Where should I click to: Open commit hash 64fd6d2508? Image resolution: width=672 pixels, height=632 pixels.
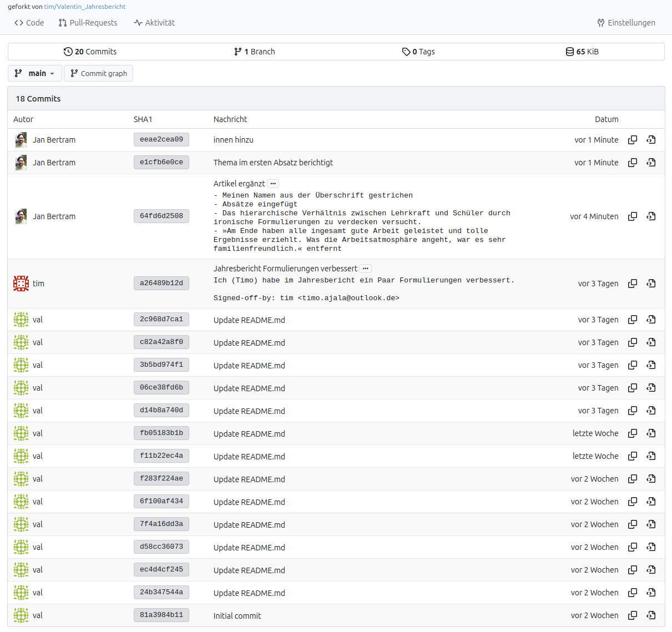161,216
